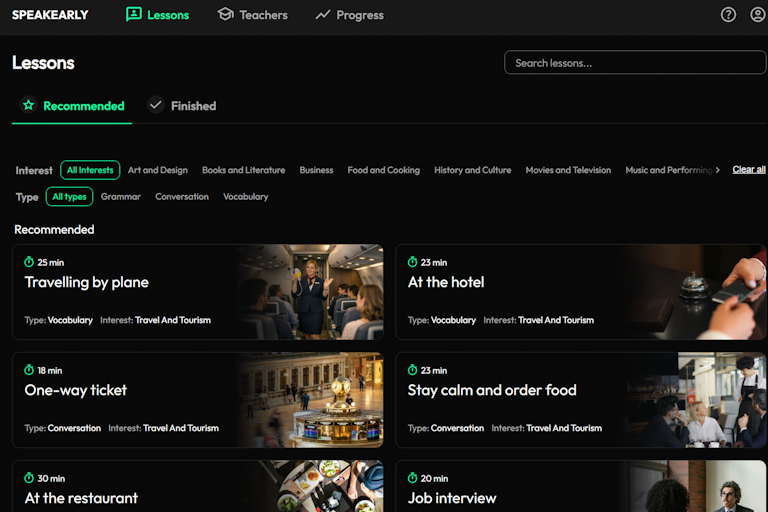The width and height of the screenshot is (768, 512).
Task: Open Stay calm and order food title
Action: tap(492, 390)
